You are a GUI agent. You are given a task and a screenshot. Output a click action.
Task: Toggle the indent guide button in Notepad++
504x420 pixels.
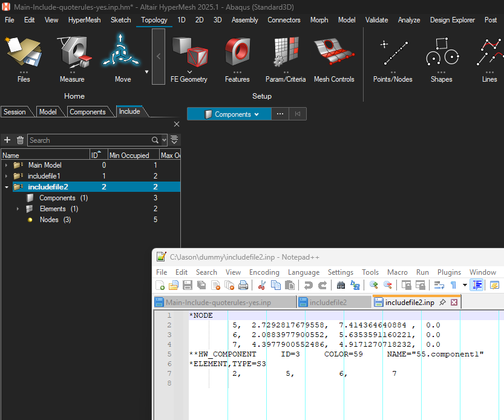coord(476,285)
